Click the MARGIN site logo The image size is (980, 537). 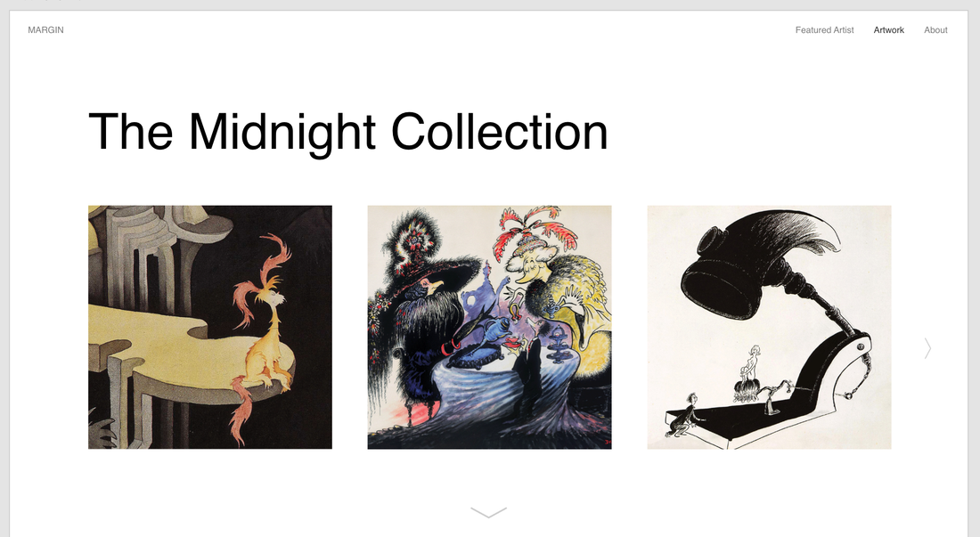click(45, 30)
